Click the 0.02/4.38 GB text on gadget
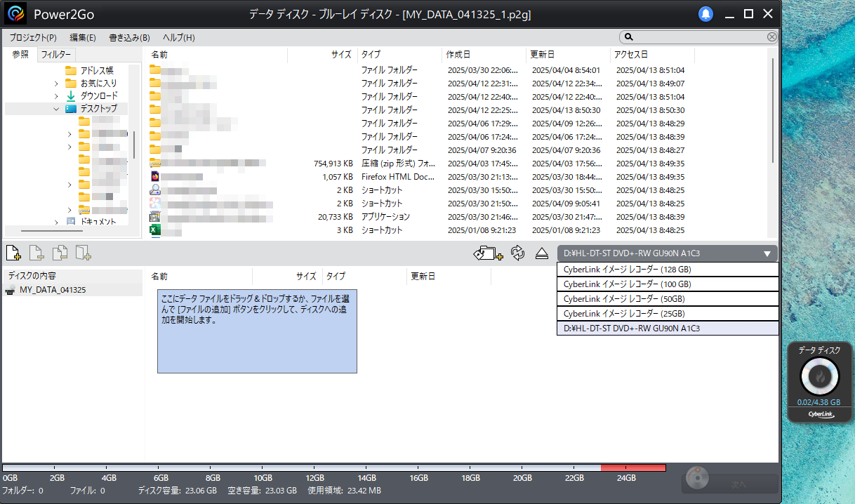Screen dimensions: 855x504 click(818, 403)
